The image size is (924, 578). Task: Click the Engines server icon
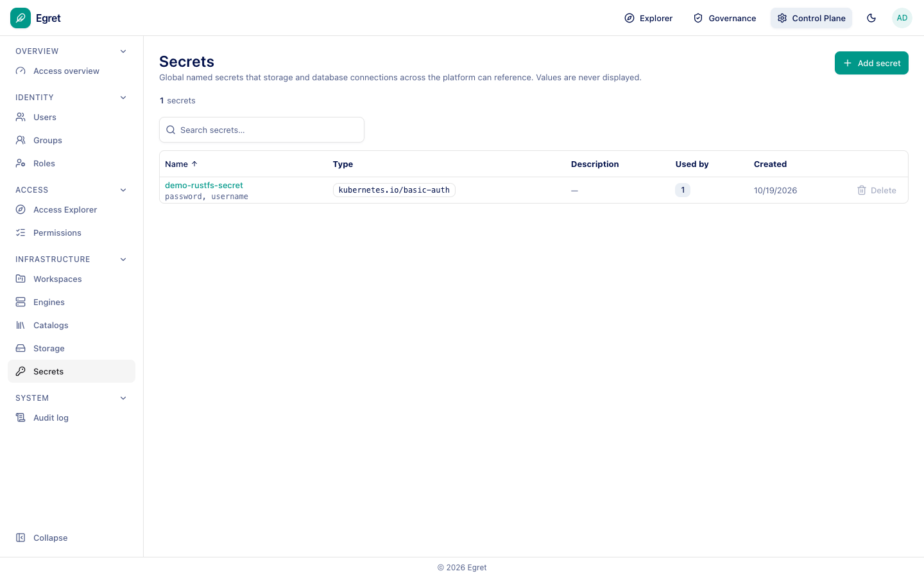[x=21, y=302]
